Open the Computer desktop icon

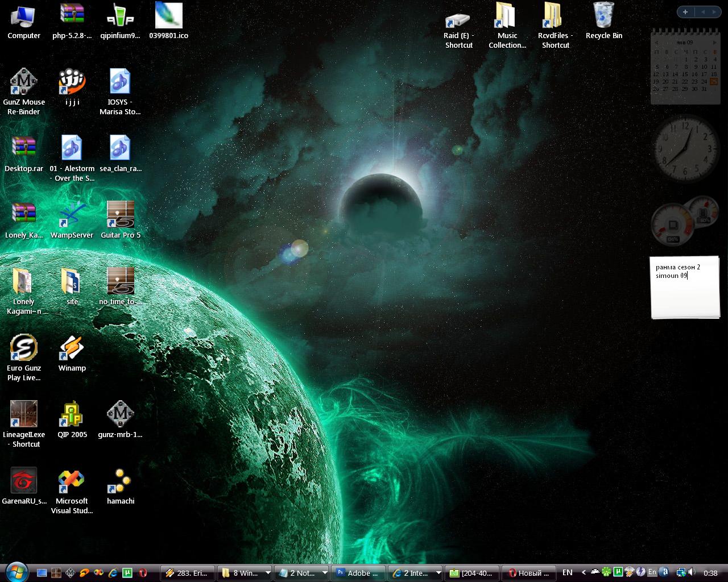(24, 22)
